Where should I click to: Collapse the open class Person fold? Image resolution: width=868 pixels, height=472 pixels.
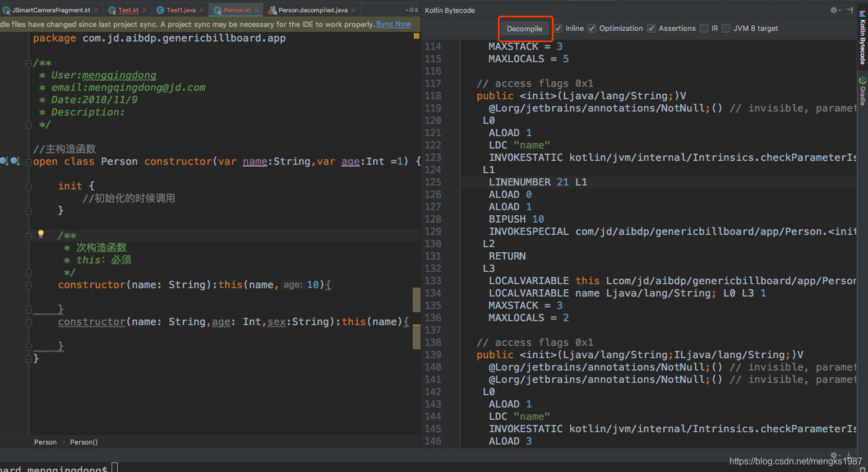click(29, 162)
